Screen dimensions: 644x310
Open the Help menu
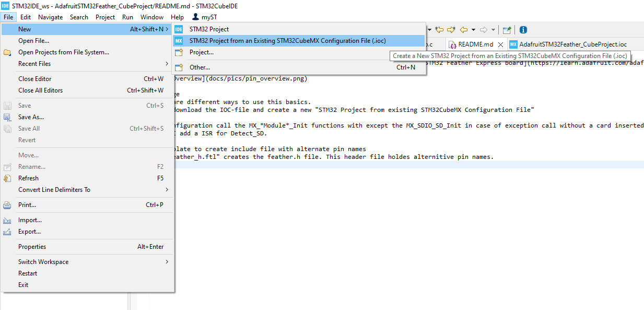[x=177, y=17]
